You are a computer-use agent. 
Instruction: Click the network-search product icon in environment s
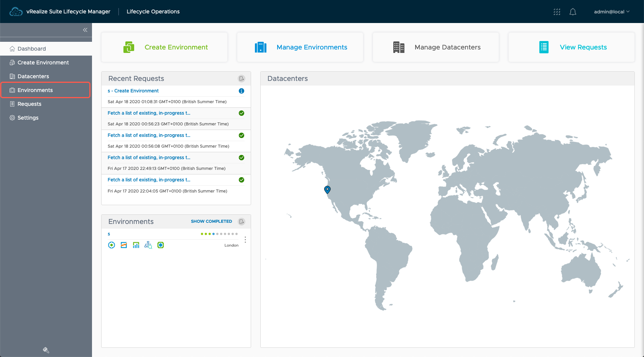148,245
